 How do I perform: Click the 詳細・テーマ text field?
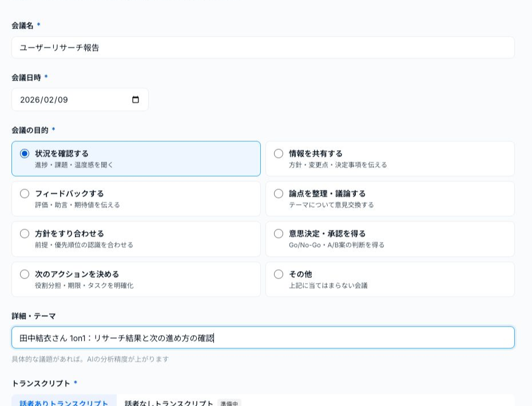263,337
